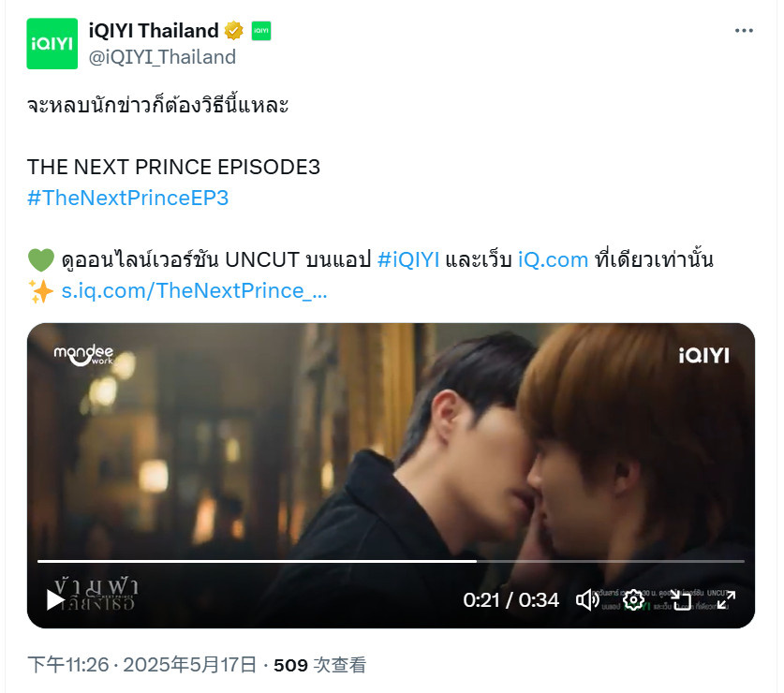784x693 pixels.
Task: Expand video to fullscreen
Action: coord(726,599)
